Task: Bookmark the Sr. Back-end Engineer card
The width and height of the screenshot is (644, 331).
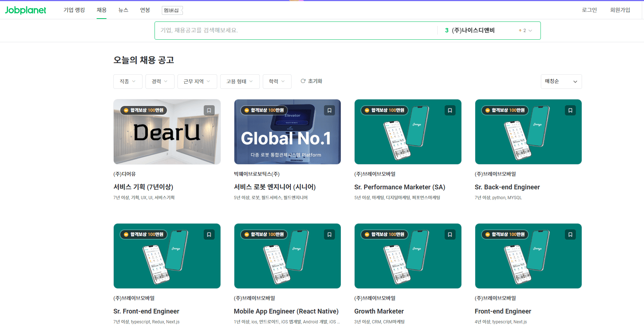Action: [x=570, y=110]
